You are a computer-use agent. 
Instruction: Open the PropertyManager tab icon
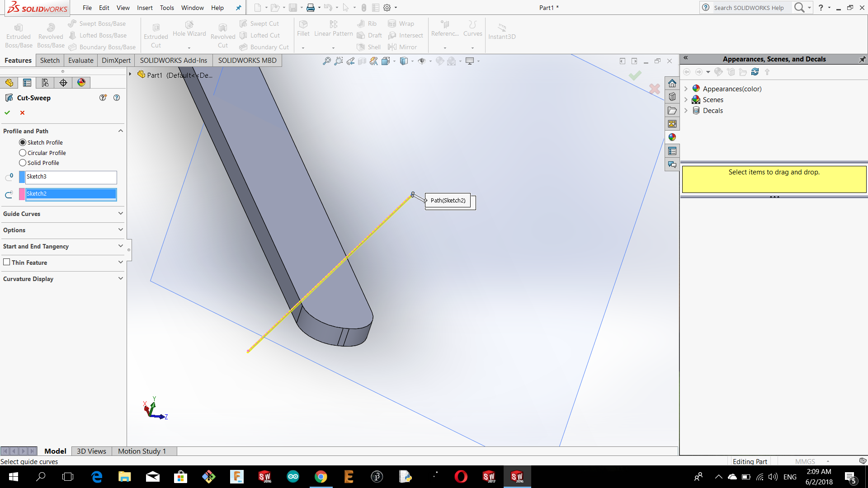pos(27,83)
